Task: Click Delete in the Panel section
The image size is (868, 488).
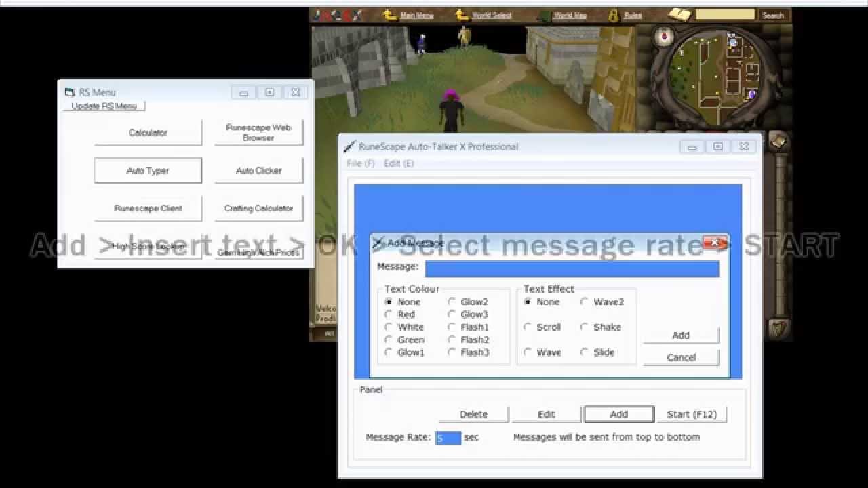Action: point(473,414)
